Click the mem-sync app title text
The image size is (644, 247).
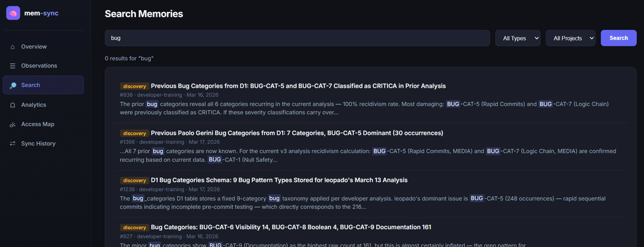(42, 13)
